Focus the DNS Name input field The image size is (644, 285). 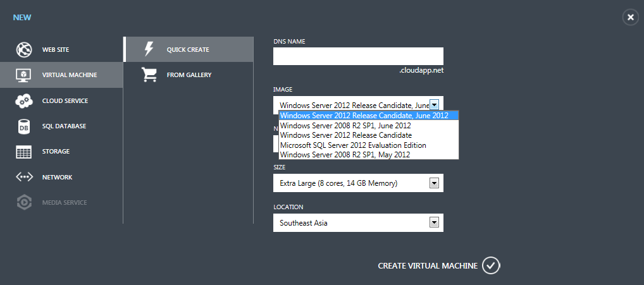coord(358,56)
